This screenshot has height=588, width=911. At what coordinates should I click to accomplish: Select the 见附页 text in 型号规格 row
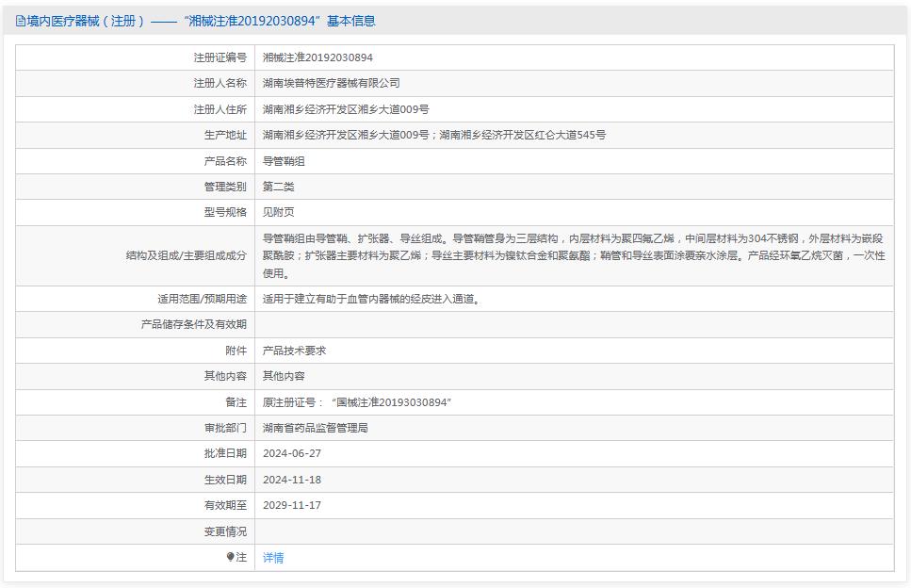[277, 212]
